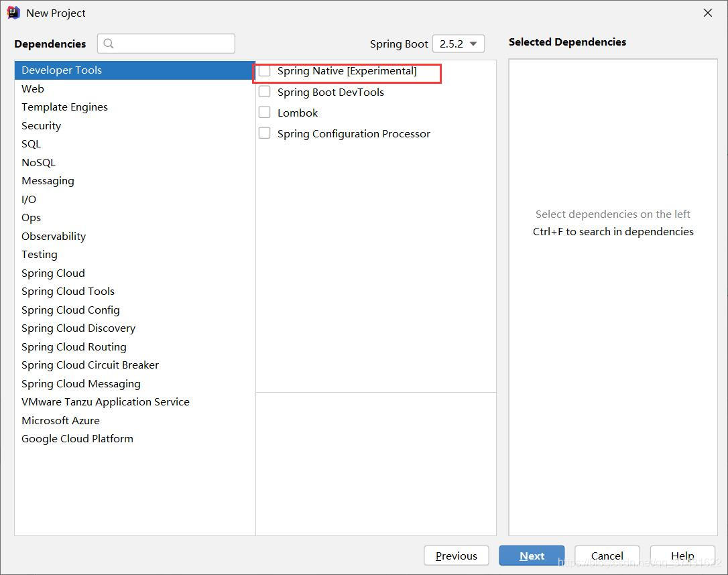Image resolution: width=728 pixels, height=575 pixels.
Task: Go back with the Previous button
Action: [x=457, y=556]
